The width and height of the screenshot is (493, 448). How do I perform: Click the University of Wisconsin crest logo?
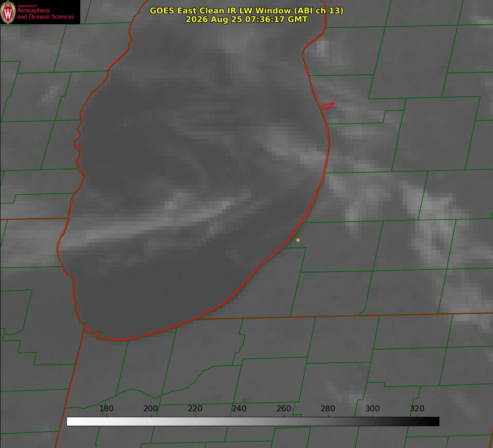pyautogui.click(x=8, y=12)
